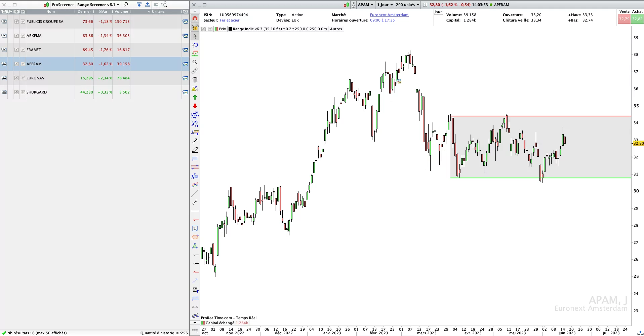Click the Fer et acier sector link

[230, 20]
